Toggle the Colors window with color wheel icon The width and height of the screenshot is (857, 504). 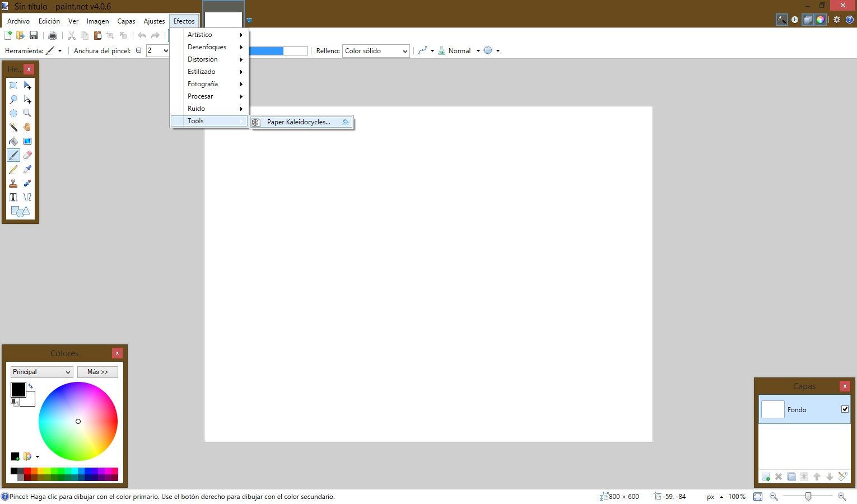pyautogui.click(x=820, y=20)
